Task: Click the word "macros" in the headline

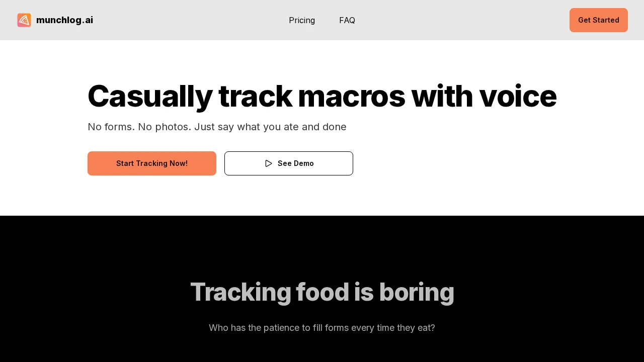Action: click(x=351, y=97)
